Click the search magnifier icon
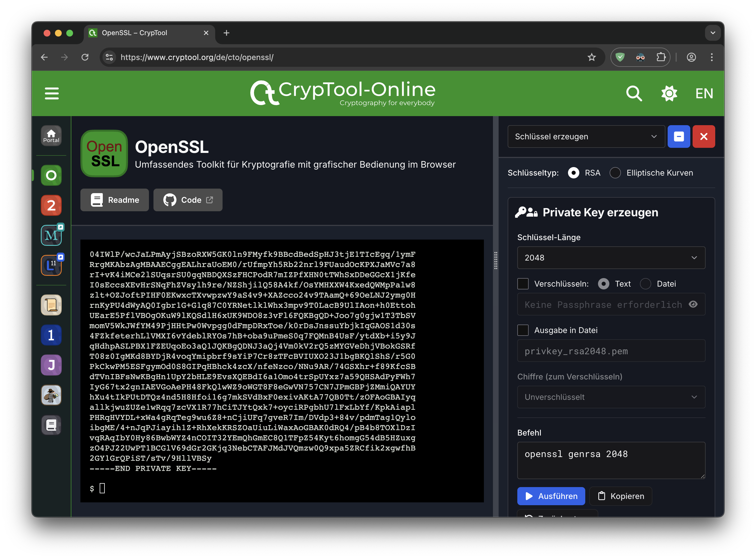756x559 pixels. [634, 93]
